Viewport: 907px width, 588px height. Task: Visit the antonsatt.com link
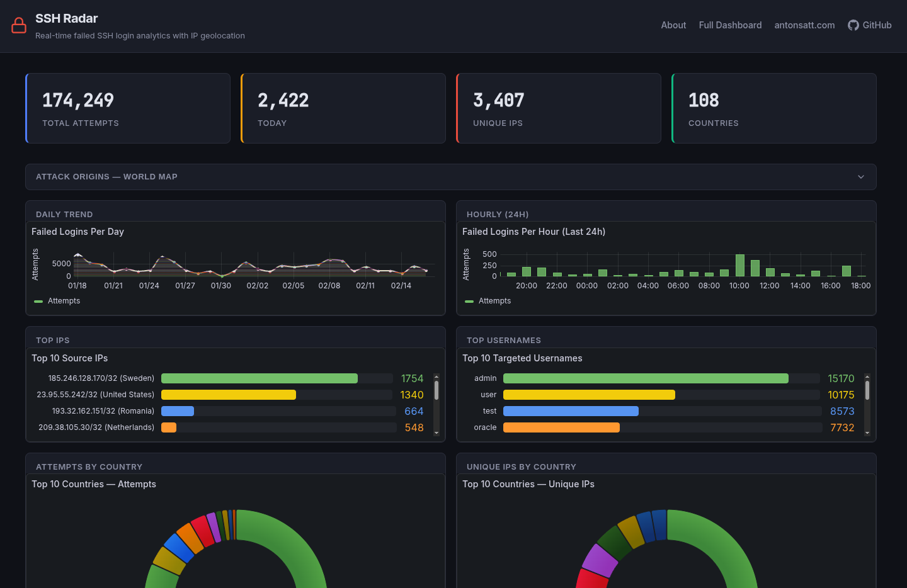pos(804,25)
